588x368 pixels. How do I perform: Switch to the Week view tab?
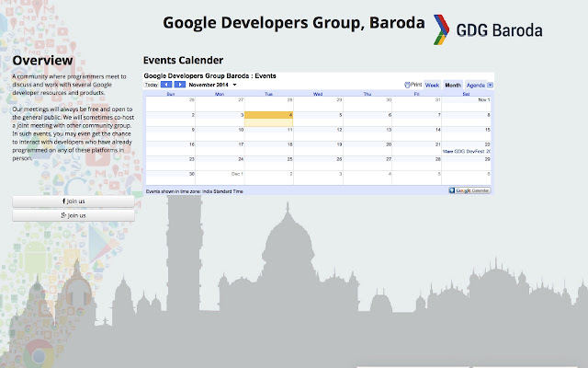[432, 86]
